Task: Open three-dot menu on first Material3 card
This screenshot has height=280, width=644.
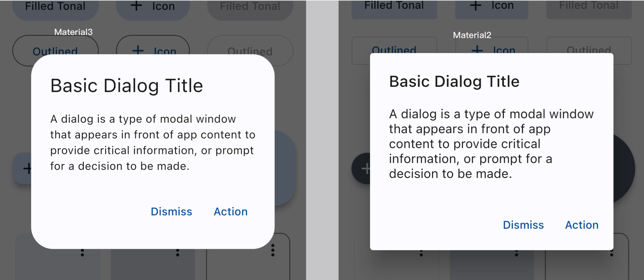Action: pos(82,253)
